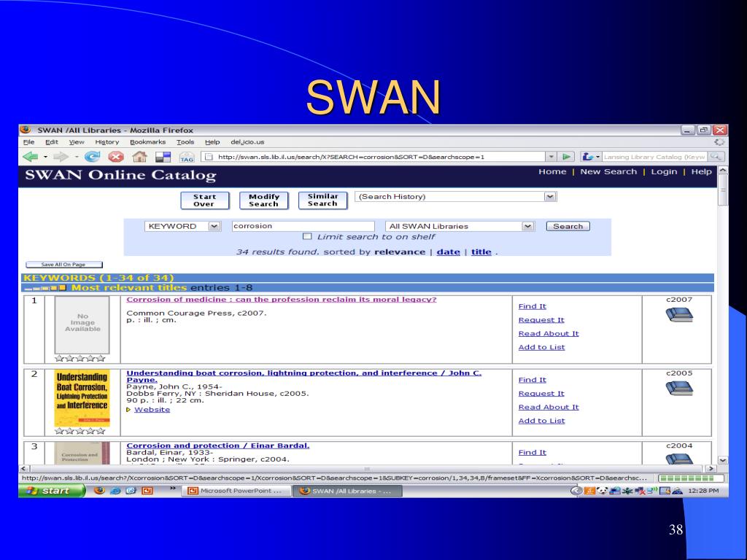Rate Corrosion of medicine using stars
747x560 pixels.
[80, 358]
